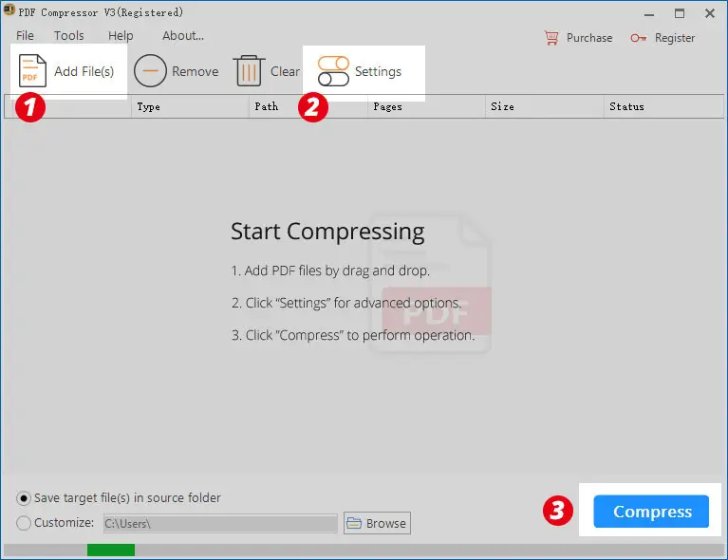728x560 pixels.
Task: Click the Start Compressing heading
Action: 327,232
